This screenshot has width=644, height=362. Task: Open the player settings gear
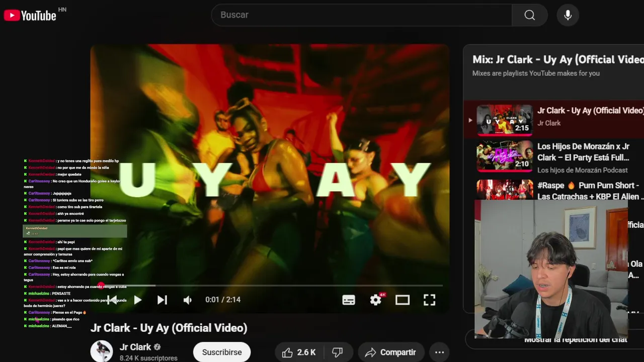pyautogui.click(x=375, y=300)
